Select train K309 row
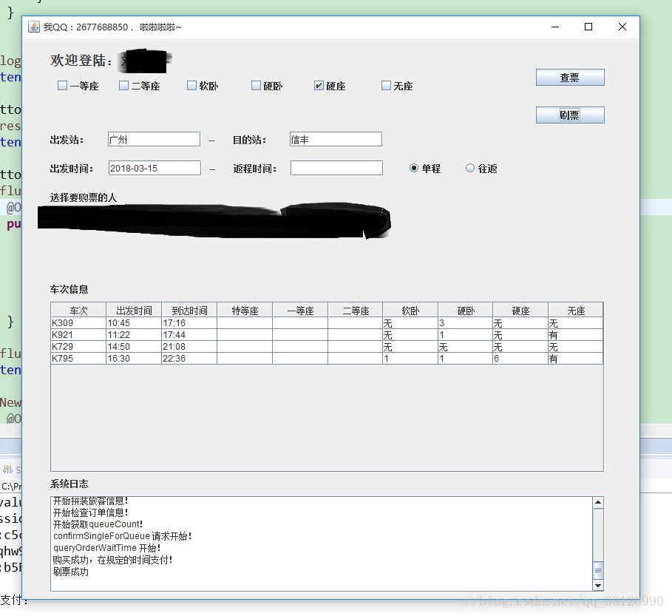The height and width of the screenshot is (616, 672). pyautogui.click(x=327, y=322)
